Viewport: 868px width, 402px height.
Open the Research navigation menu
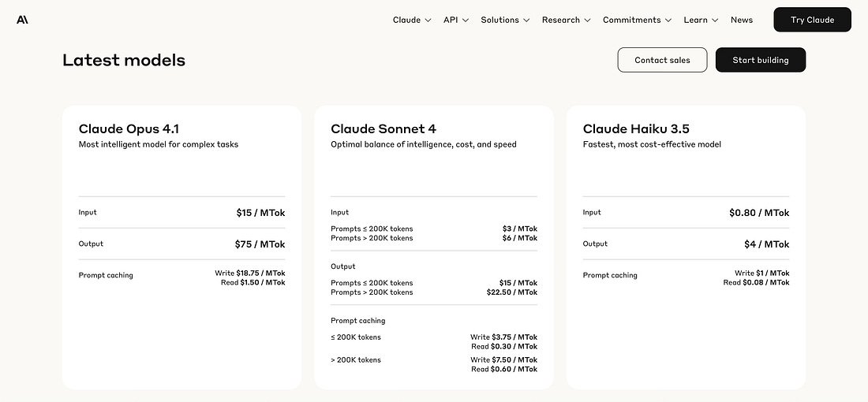tap(567, 20)
